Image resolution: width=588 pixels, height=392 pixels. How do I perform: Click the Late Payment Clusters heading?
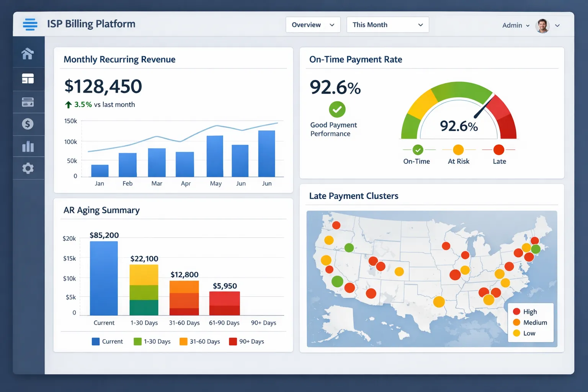pyautogui.click(x=354, y=196)
